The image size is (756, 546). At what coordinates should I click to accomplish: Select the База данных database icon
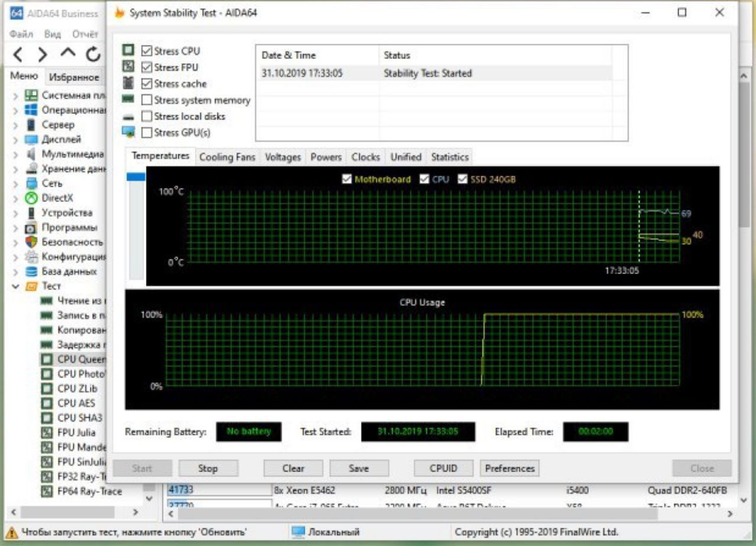point(31,272)
